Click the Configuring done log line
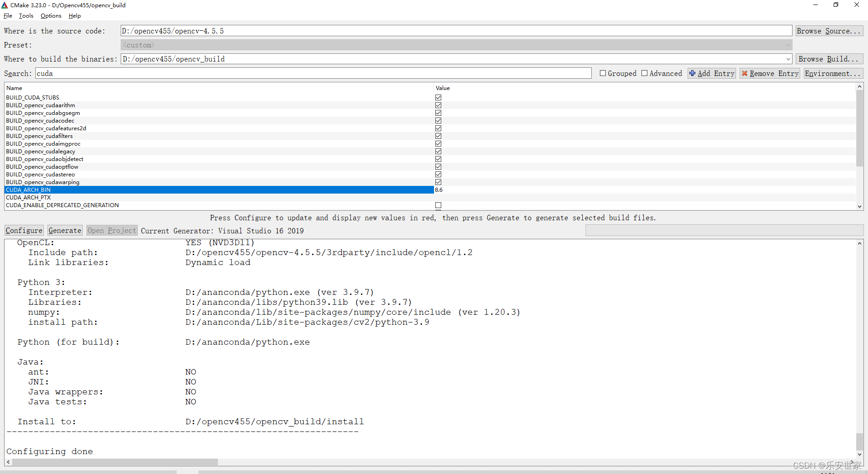868x474 pixels. tap(49, 451)
